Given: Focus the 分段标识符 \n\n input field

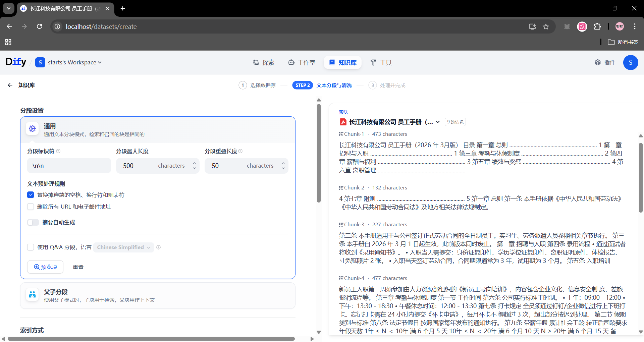Looking at the screenshot, I should tap(69, 166).
